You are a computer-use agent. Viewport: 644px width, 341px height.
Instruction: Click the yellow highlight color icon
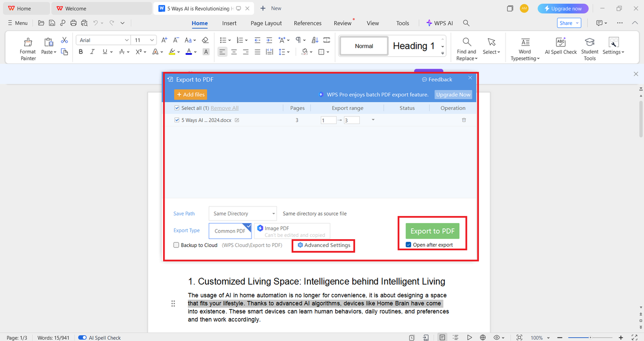[172, 52]
